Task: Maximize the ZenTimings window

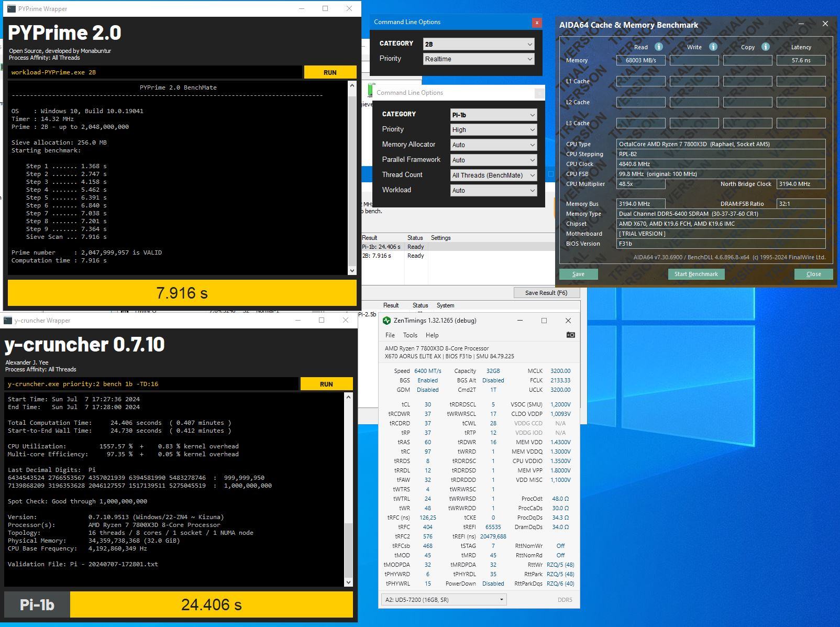Action: point(544,321)
